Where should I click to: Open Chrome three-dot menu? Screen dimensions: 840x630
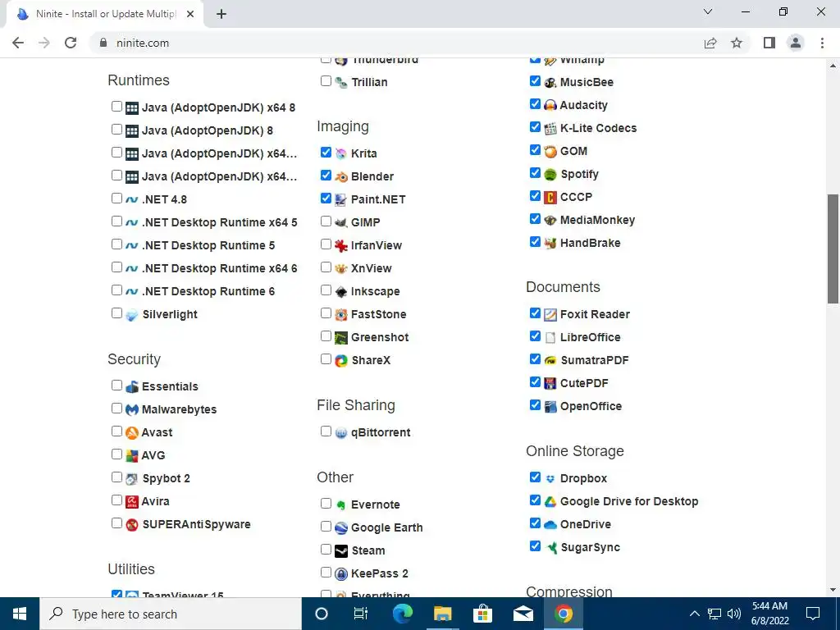822,43
